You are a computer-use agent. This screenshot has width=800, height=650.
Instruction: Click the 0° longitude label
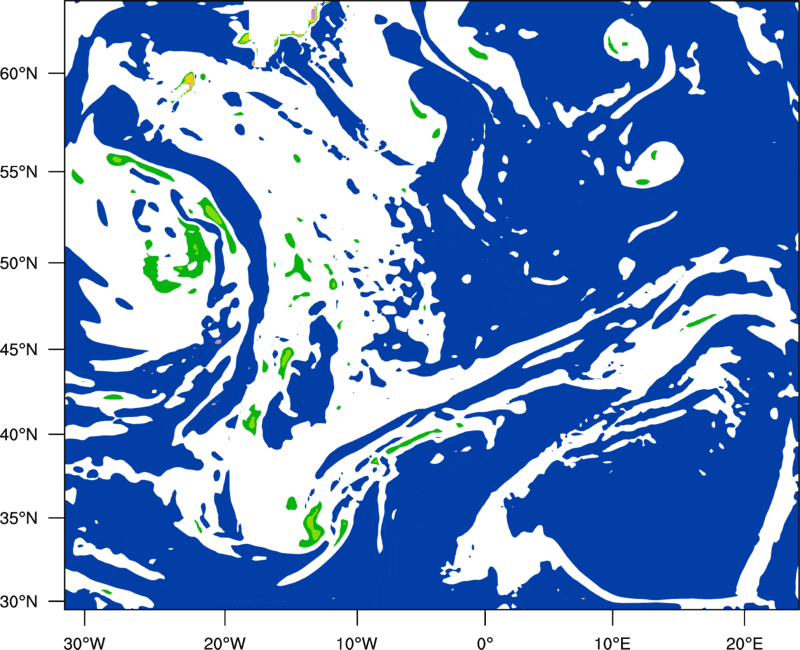[485, 643]
